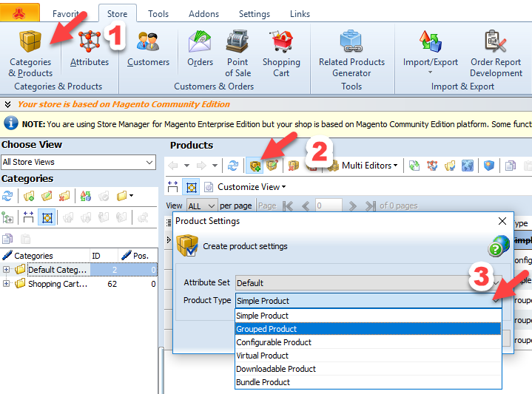This screenshot has height=394, width=532.
Task: Switch to the Tools ribbon tab
Action: [158, 14]
